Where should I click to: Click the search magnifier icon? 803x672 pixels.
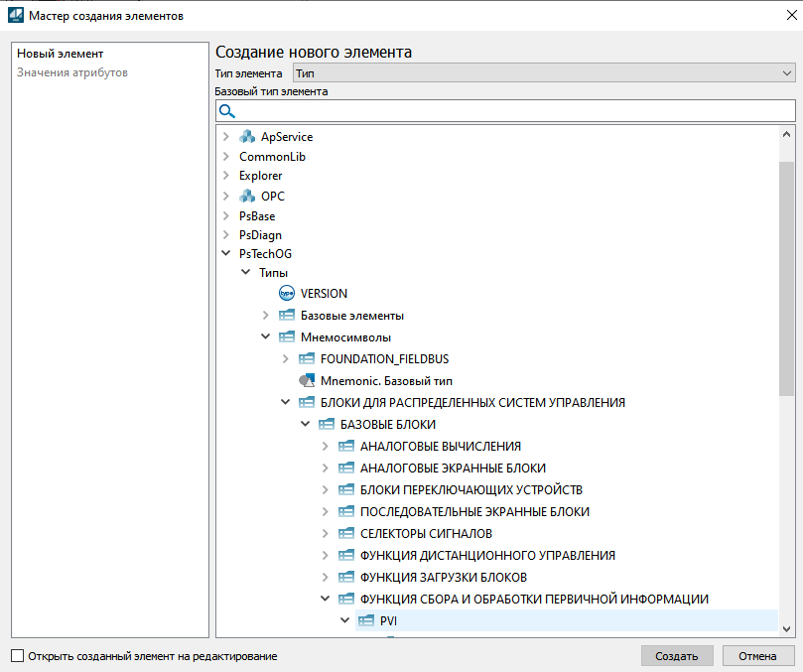(226, 111)
